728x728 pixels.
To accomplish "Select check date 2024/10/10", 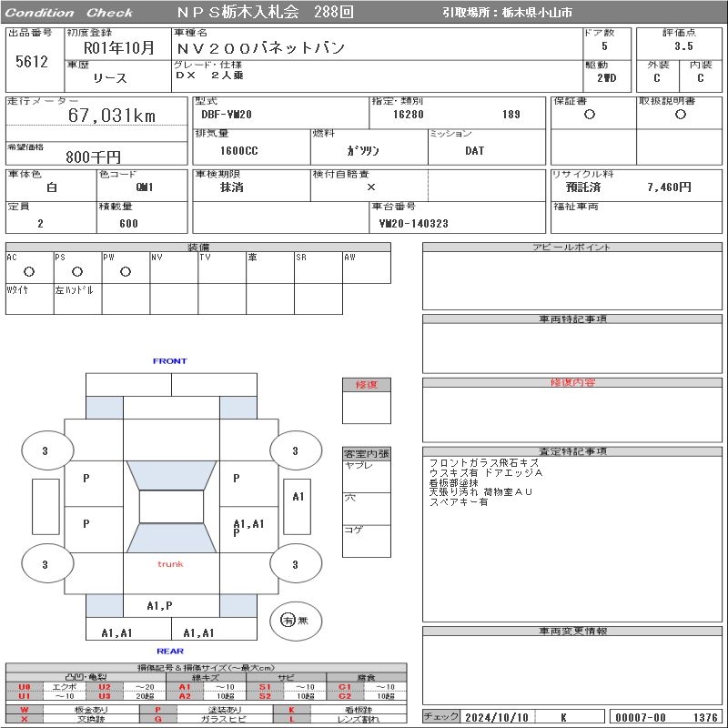I will point(496,717).
